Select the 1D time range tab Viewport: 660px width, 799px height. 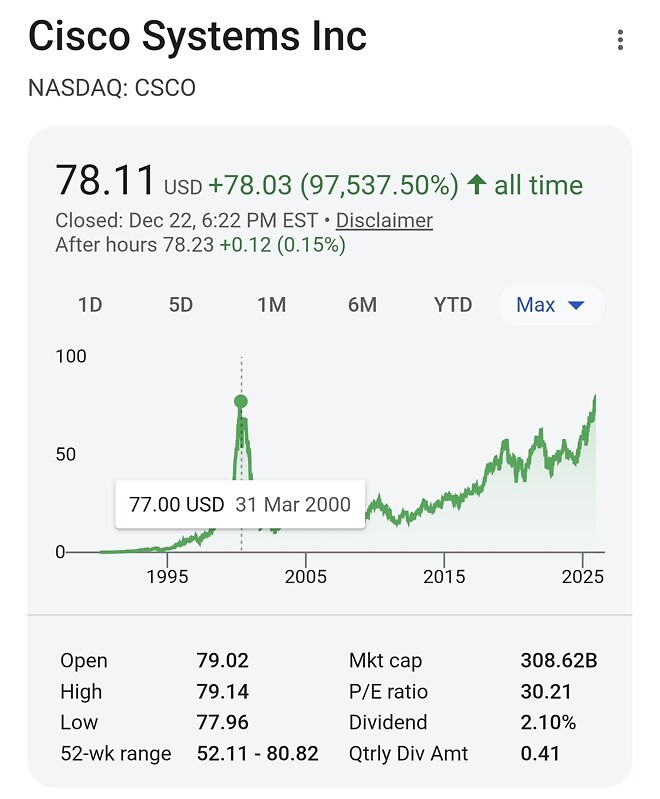coord(90,305)
